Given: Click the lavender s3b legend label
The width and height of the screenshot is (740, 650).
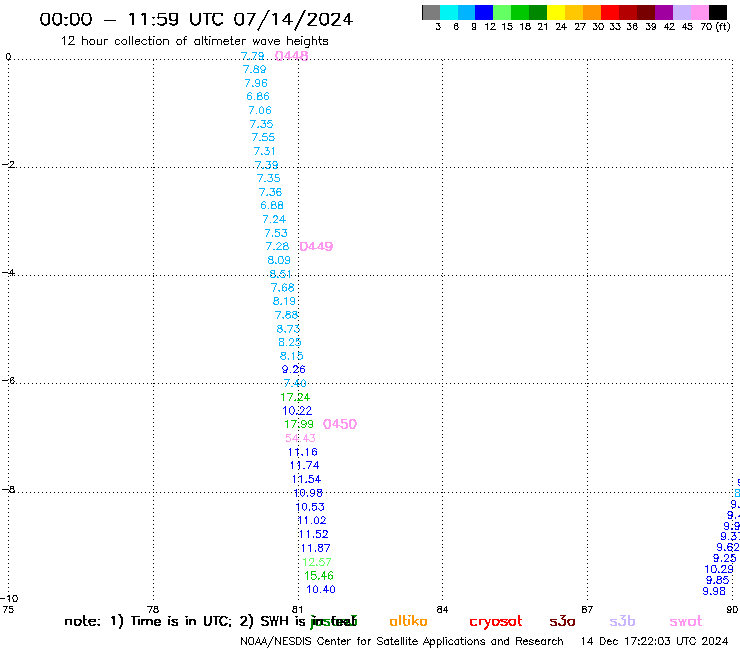Looking at the screenshot, I should point(622,621).
